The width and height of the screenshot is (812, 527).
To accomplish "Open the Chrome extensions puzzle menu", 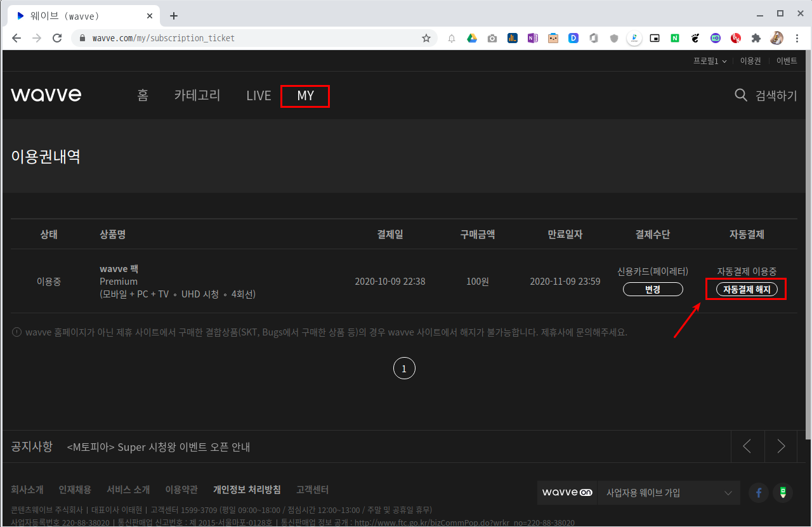I will [756, 38].
